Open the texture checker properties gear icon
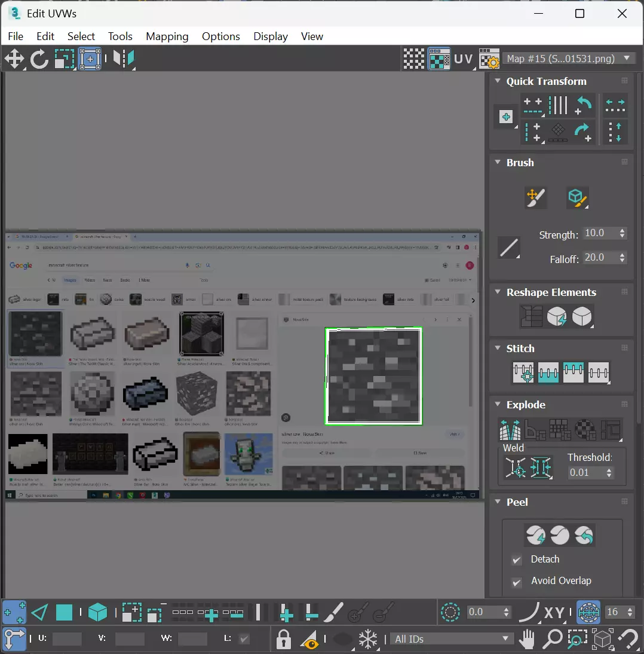This screenshot has height=654, width=644. 489,59
